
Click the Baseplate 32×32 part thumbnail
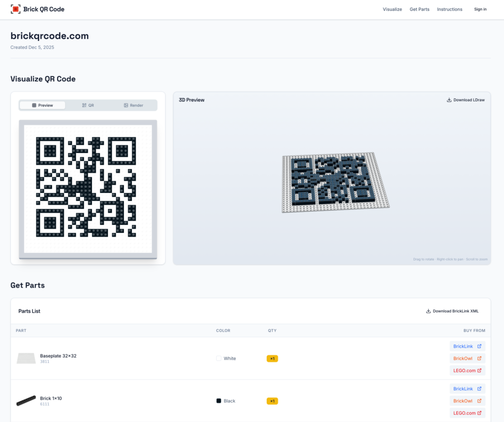(x=26, y=358)
